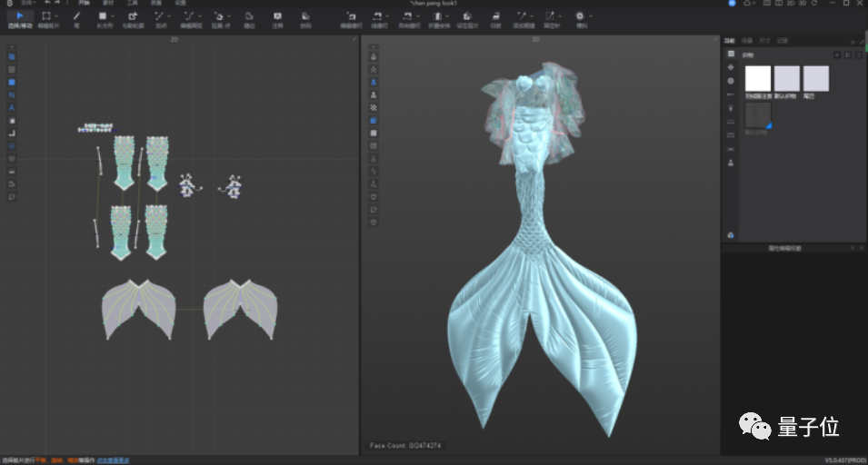
Task: Open the Edit Pattern tool dropdown arrow
Action: pos(57,16)
